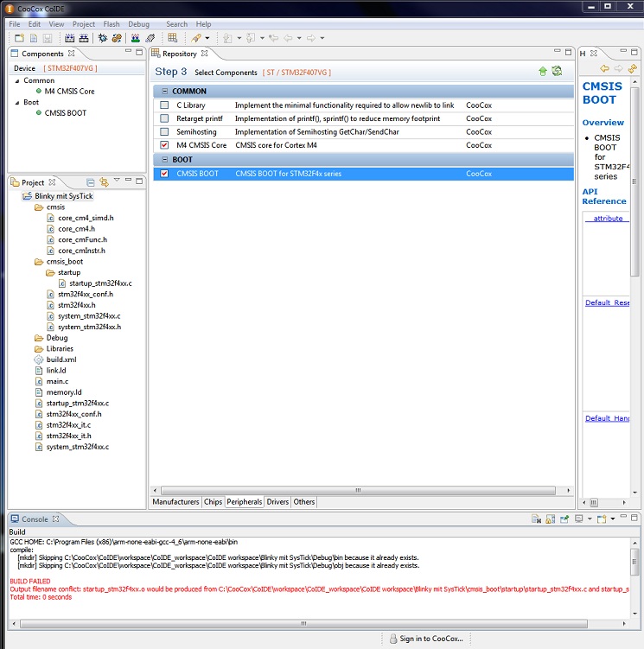Open search flashlight dropdown arrow

pos(207,38)
